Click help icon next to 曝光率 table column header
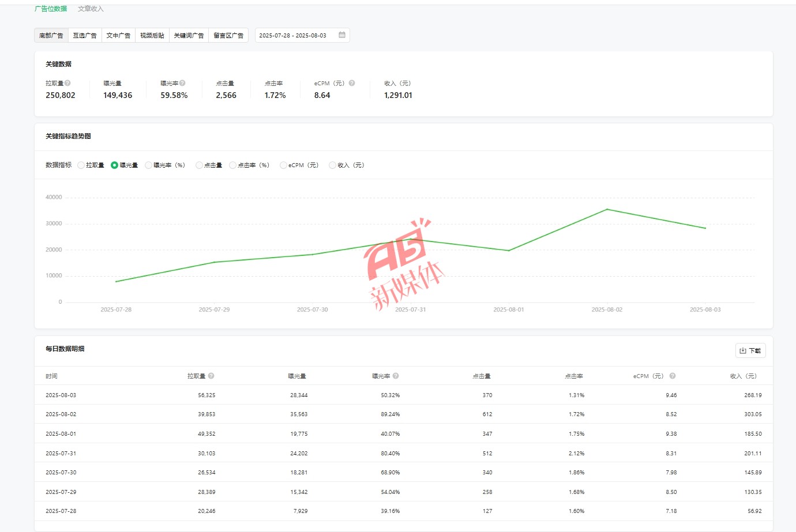Image resolution: width=796 pixels, height=532 pixels. (396, 376)
